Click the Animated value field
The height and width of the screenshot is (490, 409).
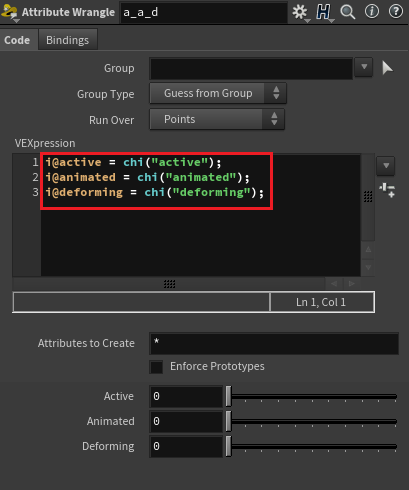[x=186, y=421]
